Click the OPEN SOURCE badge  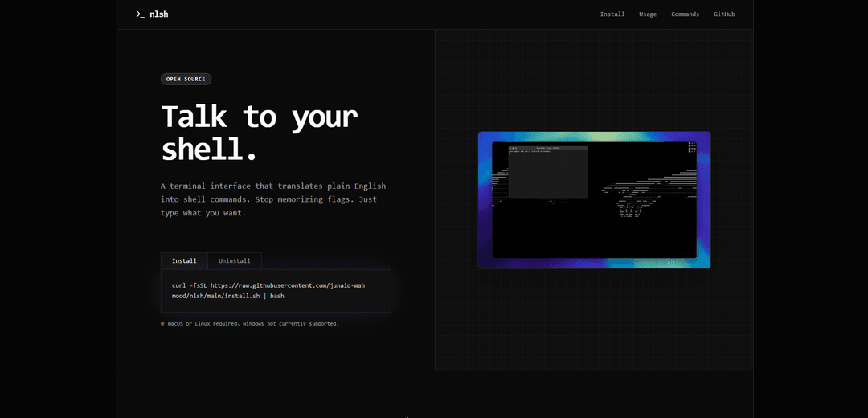pos(186,79)
